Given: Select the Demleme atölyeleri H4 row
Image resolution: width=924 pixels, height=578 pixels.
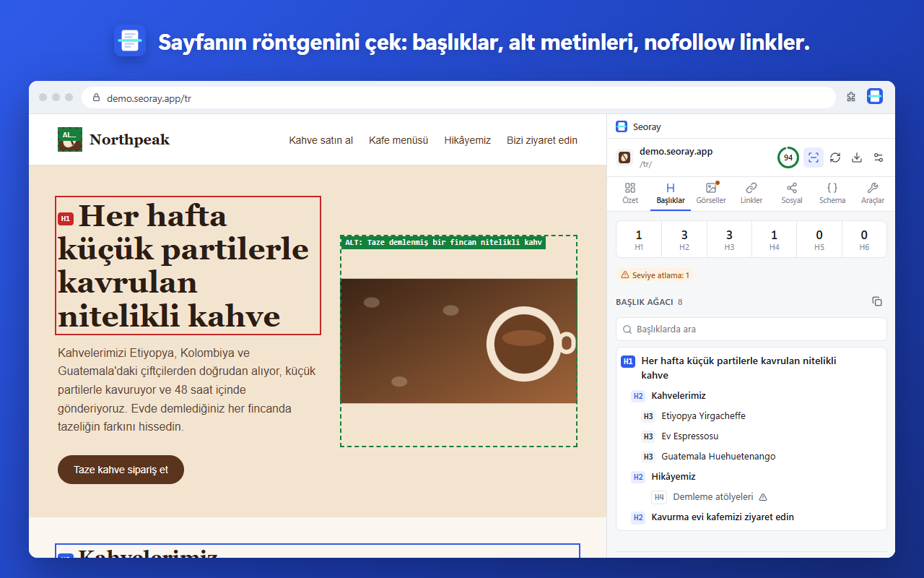Looking at the screenshot, I should (751, 497).
